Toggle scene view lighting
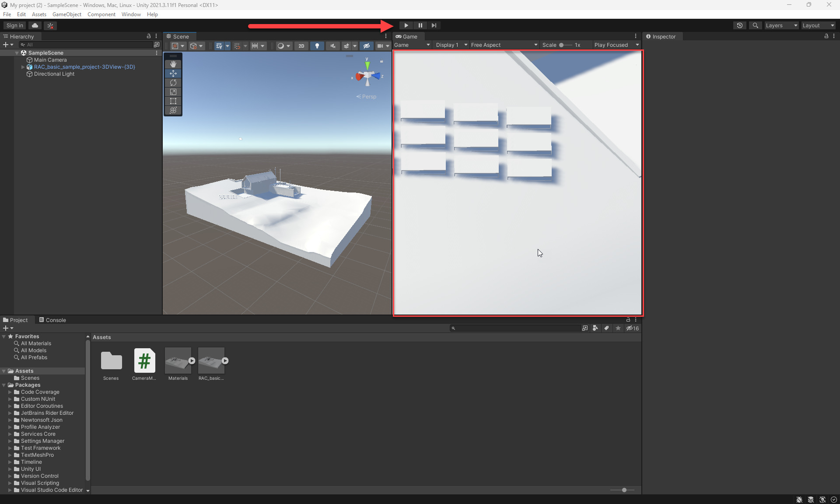840x504 pixels. (x=317, y=45)
